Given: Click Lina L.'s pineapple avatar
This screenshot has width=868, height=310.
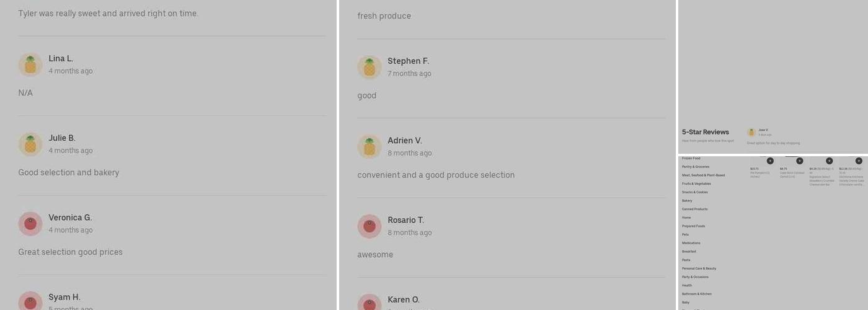Looking at the screenshot, I should click(30, 64).
